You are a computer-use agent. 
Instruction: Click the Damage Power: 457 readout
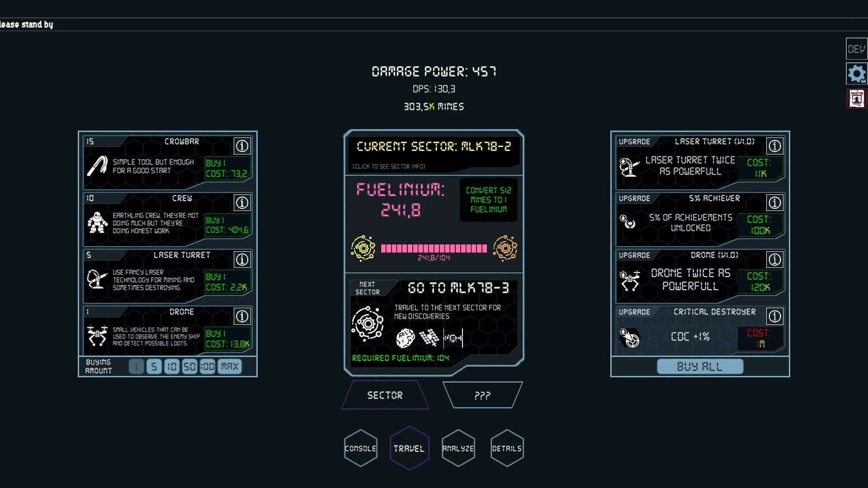pos(434,71)
